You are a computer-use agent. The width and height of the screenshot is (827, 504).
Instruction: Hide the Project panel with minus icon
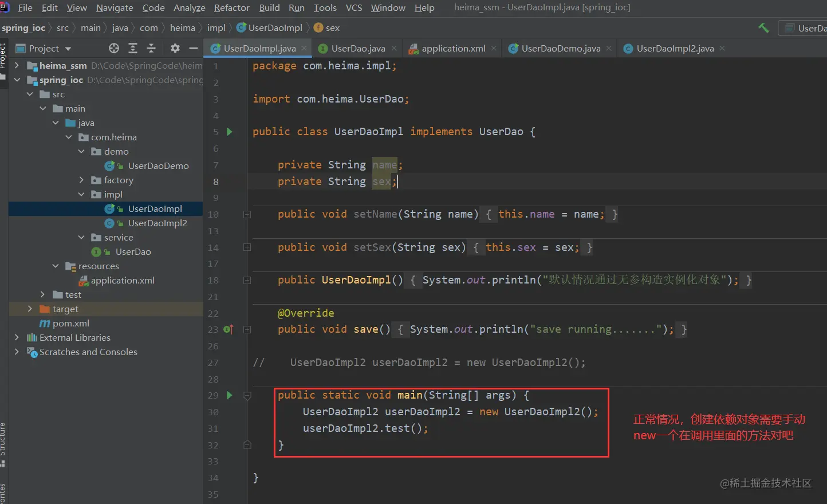click(x=194, y=48)
